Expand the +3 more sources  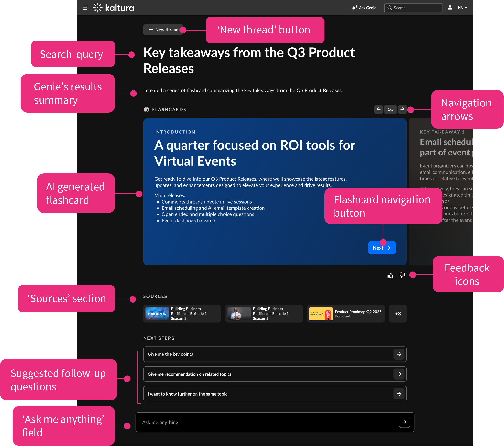pyautogui.click(x=398, y=314)
